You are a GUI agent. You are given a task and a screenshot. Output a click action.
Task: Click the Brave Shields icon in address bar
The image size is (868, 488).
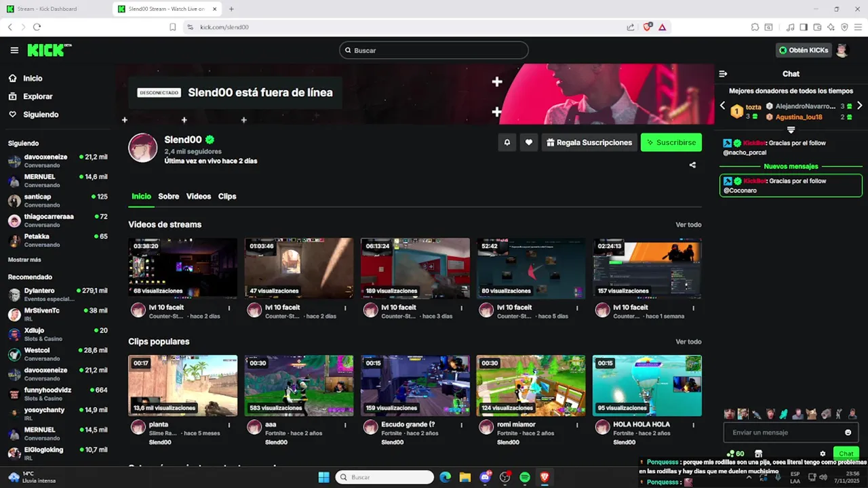[648, 27]
